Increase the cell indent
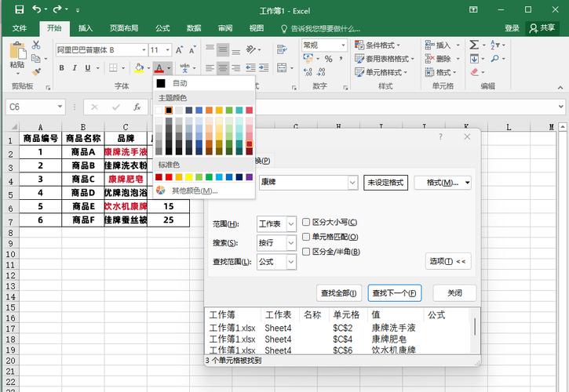This screenshot has width=569, height=392. [x=264, y=67]
